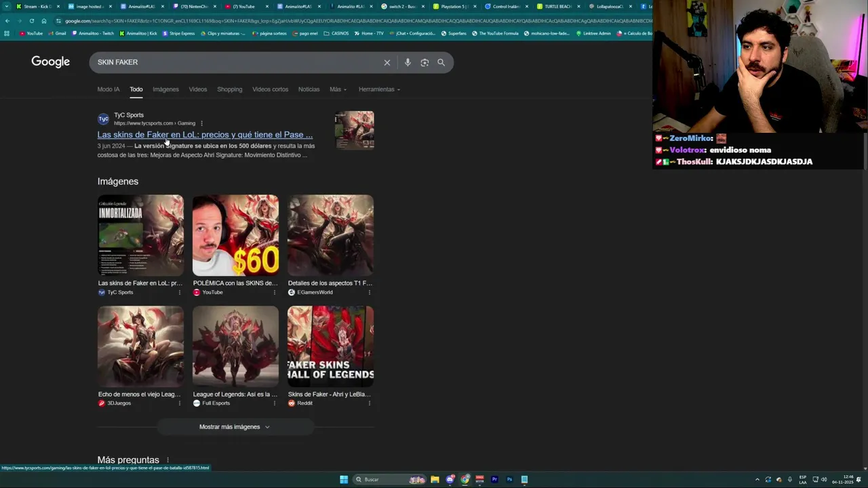This screenshot has height=488, width=868.
Task: Go back using the browser back arrow
Action: [7, 21]
